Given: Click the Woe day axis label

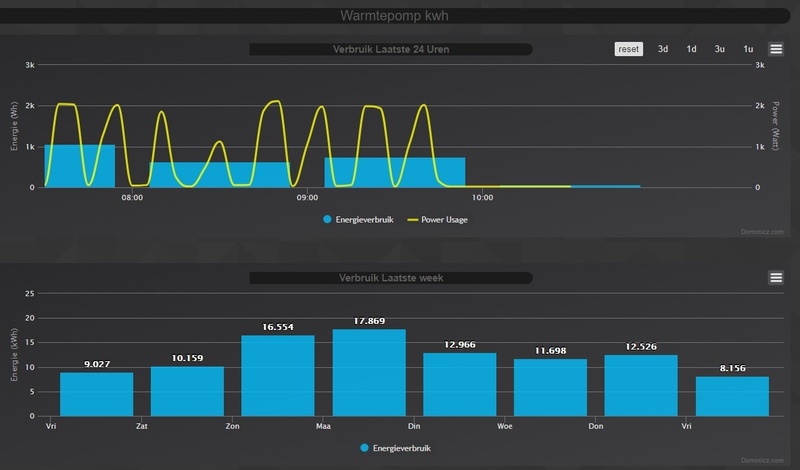Looking at the screenshot, I should pyautogui.click(x=505, y=426).
